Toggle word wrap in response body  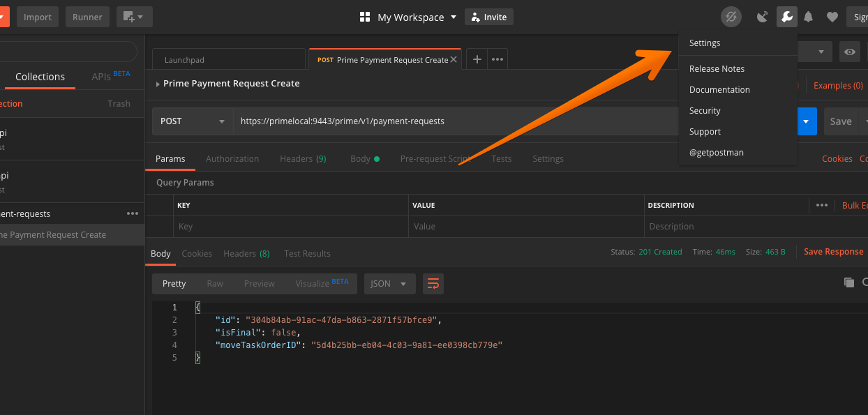point(433,283)
